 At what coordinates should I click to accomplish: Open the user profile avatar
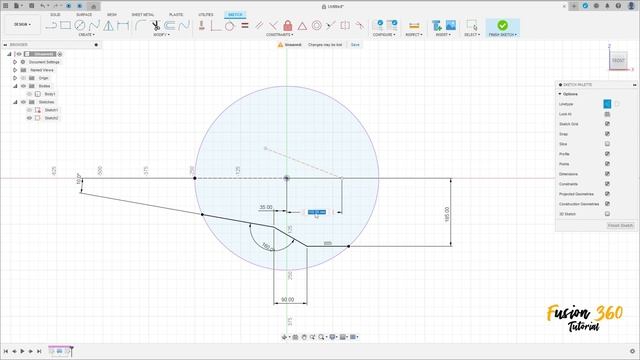tap(632, 6)
